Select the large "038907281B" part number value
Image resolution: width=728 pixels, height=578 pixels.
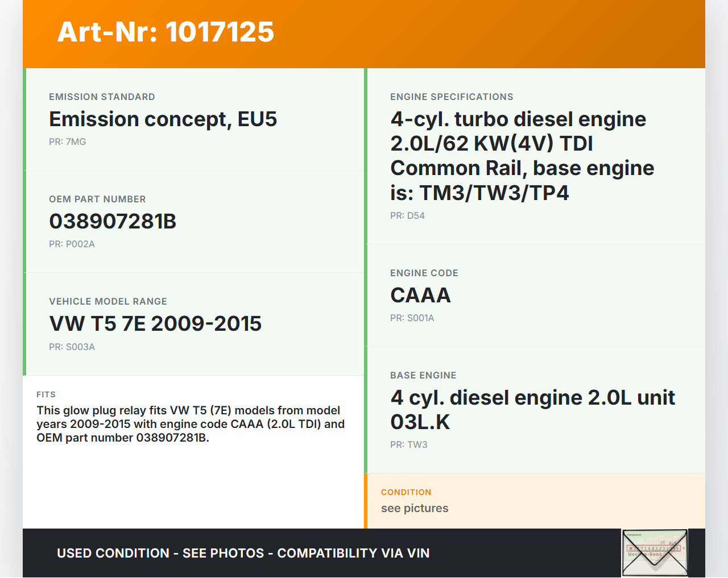(x=113, y=221)
